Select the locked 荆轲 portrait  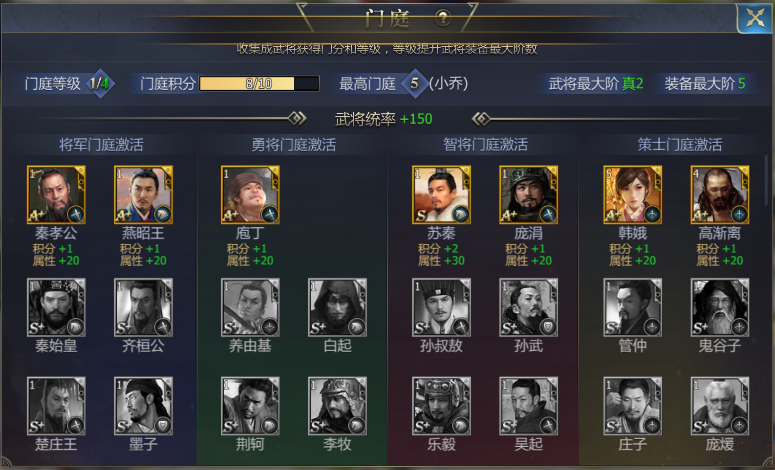(x=250, y=406)
